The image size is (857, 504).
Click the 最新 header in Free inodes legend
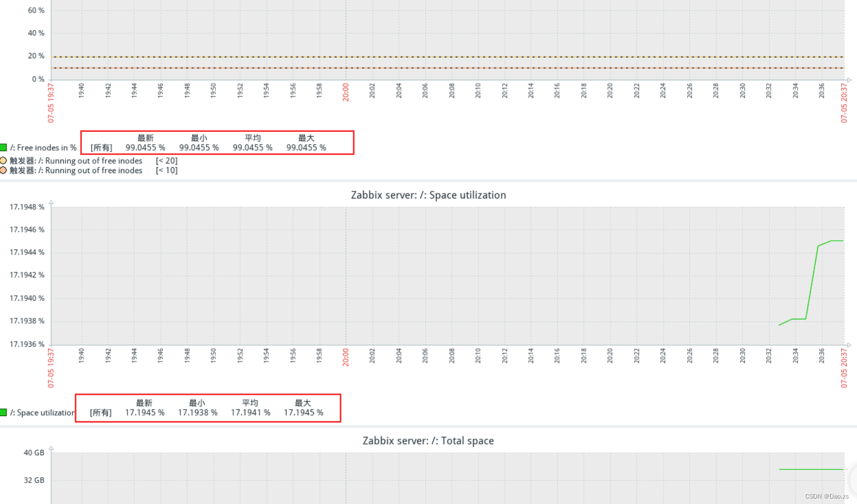(145, 138)
